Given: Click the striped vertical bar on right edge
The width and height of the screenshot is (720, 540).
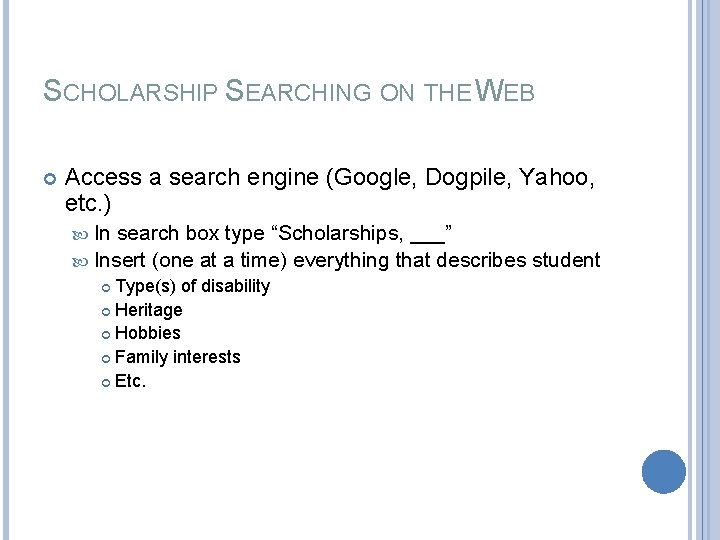Looking at the screenshot, I should (x=704, y=270).
